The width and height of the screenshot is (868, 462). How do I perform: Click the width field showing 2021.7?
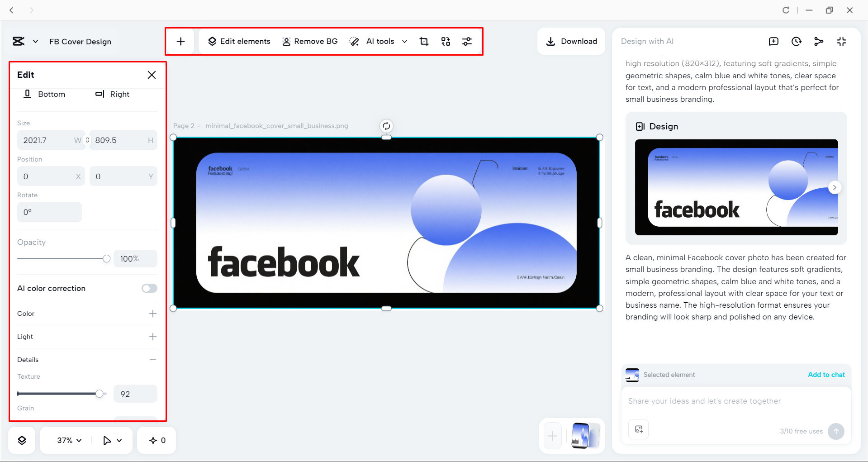pos(50,140)
